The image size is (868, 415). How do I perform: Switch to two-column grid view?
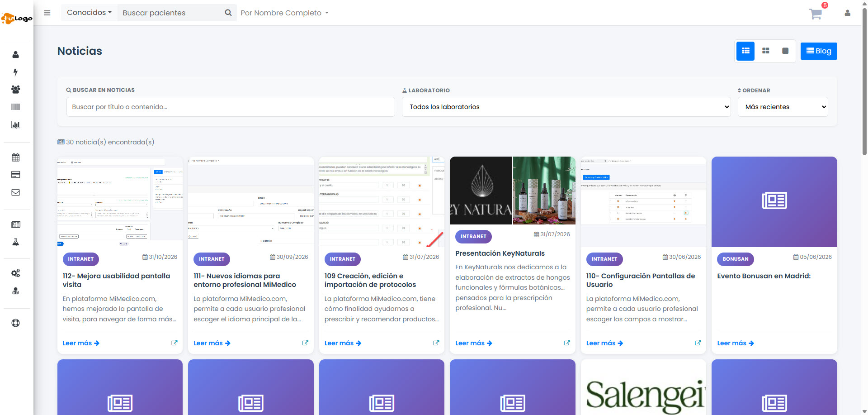(x=765, y=51)
